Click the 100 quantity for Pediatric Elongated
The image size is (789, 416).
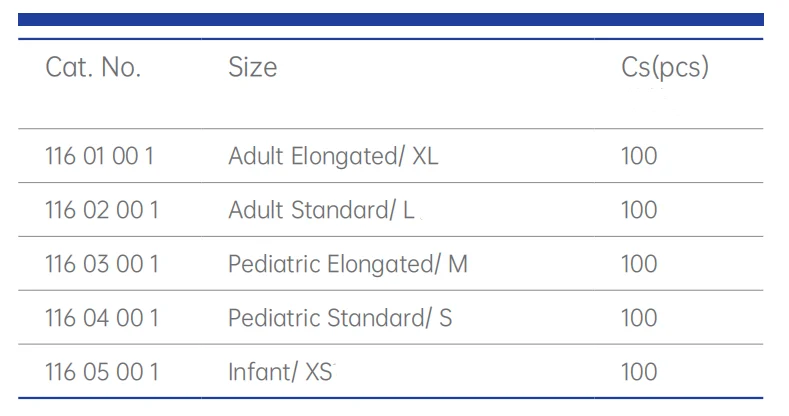pyautogui.click(x=639, y=264)
